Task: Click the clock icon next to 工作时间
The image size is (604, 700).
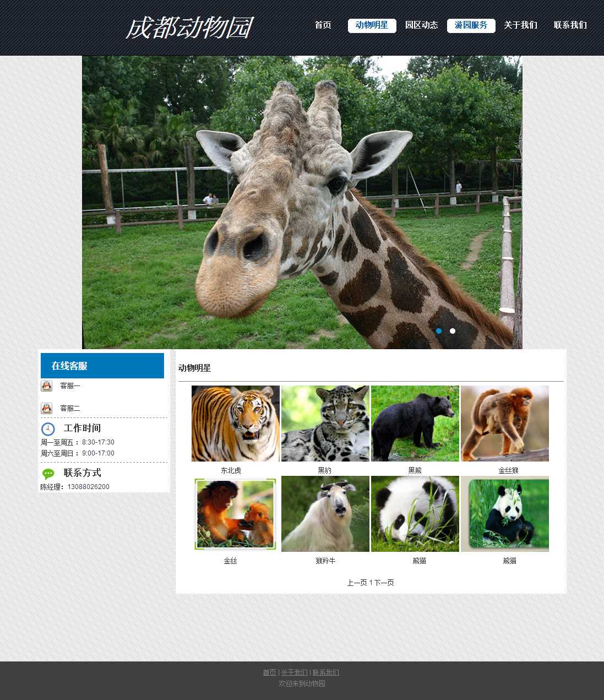Action: (x=48, y=428)
